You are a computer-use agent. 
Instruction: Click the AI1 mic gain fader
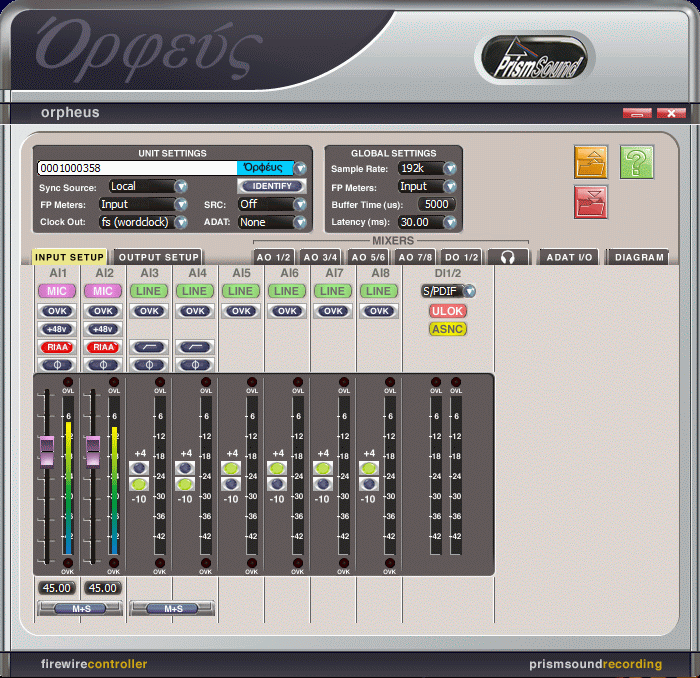47,452
